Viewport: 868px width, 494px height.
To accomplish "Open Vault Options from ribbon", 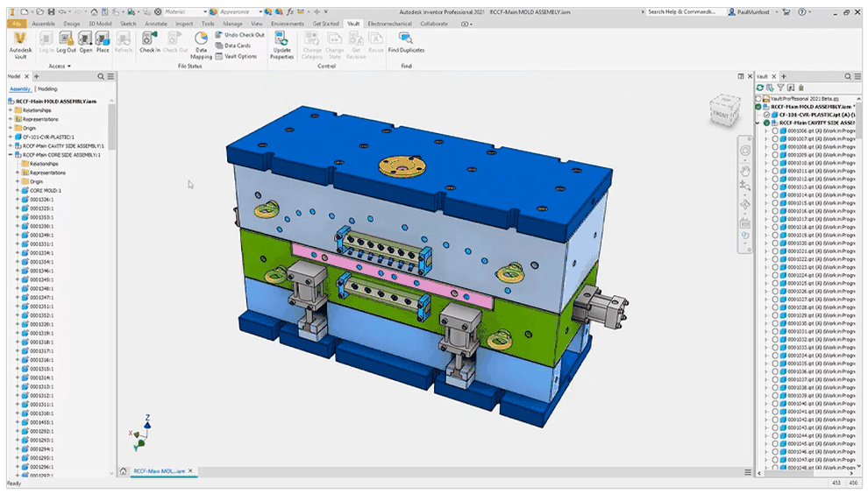I will (236, 56).
